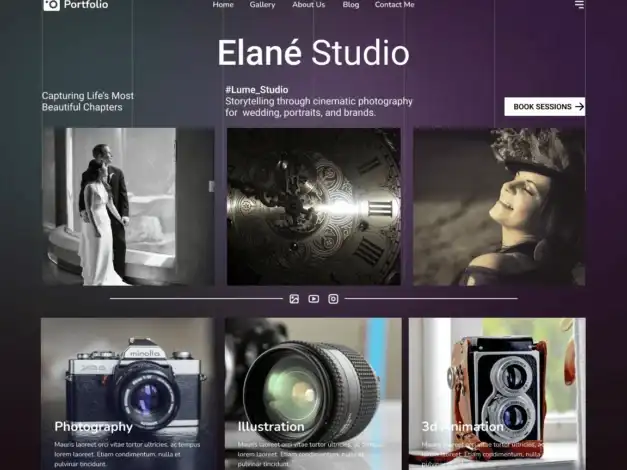Select the Instagram-style camera icon
This screenshot has width=627, height=470.
333,299
